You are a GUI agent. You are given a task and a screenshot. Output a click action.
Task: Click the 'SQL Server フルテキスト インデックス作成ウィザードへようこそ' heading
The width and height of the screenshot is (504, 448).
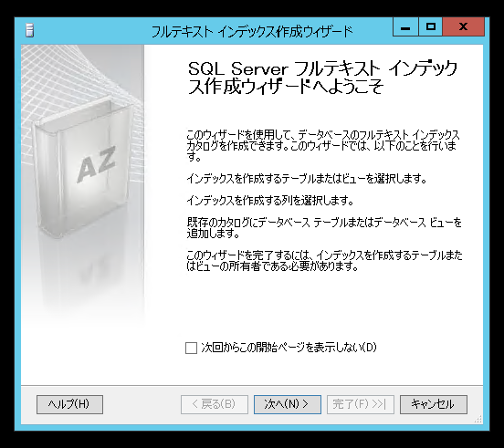coord(322,78)
